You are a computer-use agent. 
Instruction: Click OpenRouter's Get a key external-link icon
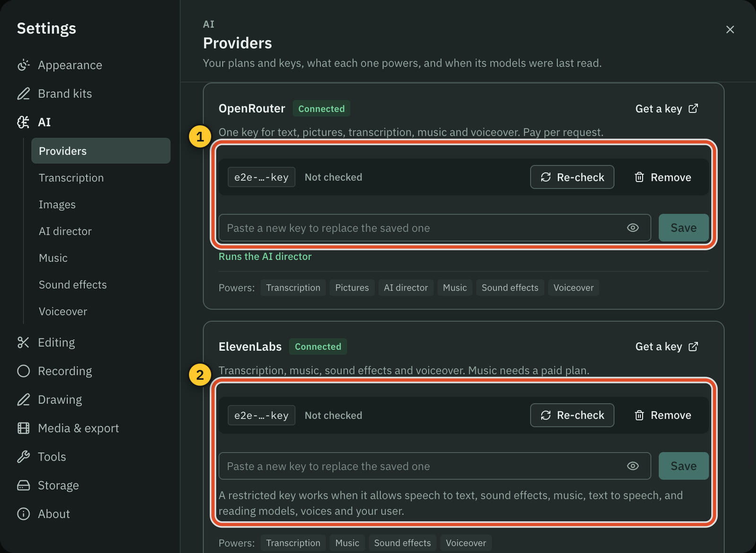693,109
